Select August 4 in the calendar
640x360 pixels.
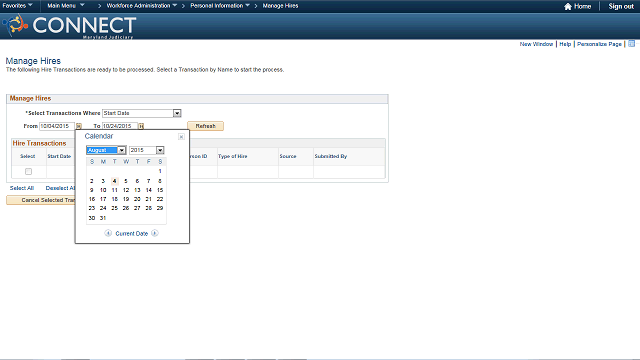[x=114, y=181]
